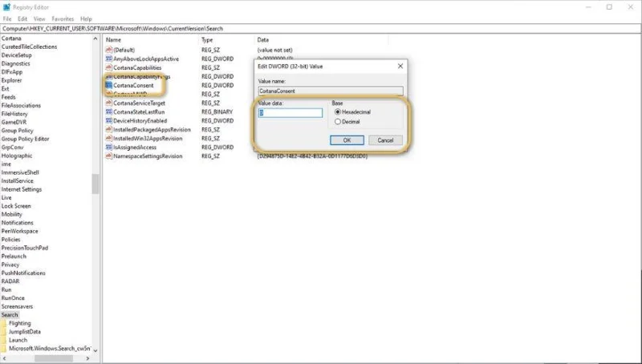Select the Lock Screen key
Image resolution: width=642 pixels, height=364 pixels.
(16, 206)
